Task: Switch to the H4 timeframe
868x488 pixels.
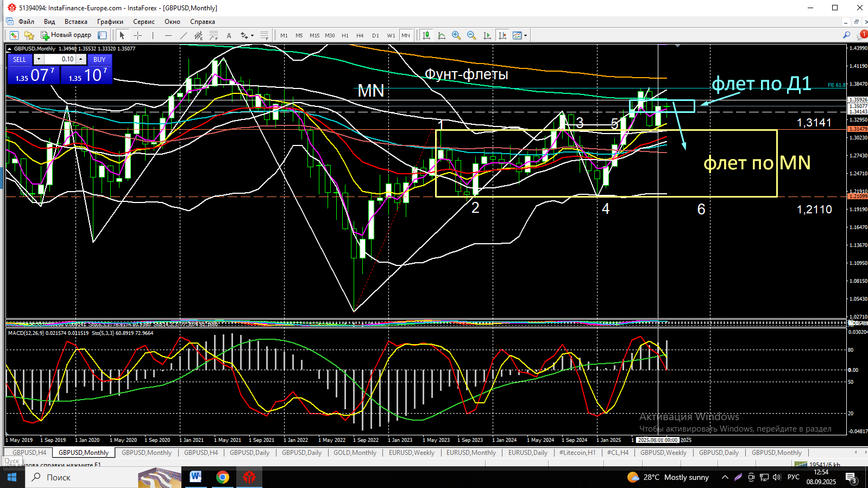Action: (x=360, y=35)
